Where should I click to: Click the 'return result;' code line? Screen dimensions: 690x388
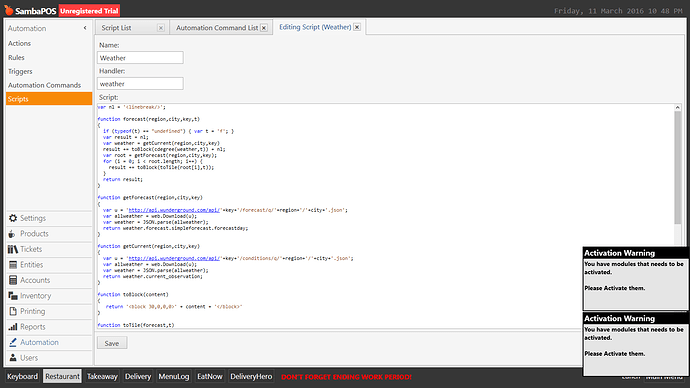[123, 179]
